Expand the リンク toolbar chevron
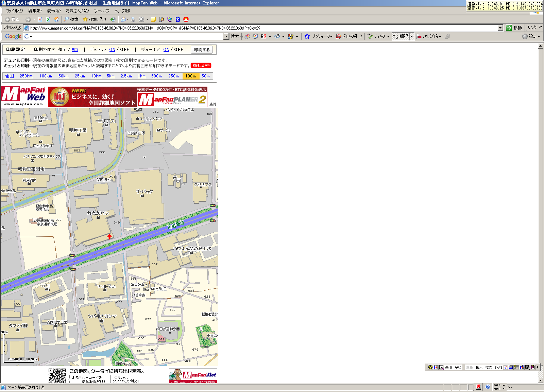This screenshot has height=392, width=544. coord(540,27)
